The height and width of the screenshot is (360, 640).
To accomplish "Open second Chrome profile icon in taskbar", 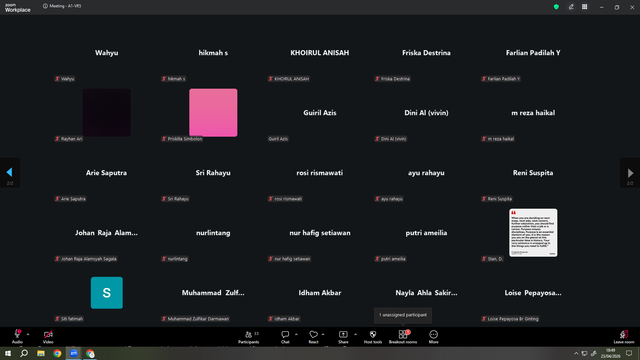I will pyautogui.click(x=90, y=353).
